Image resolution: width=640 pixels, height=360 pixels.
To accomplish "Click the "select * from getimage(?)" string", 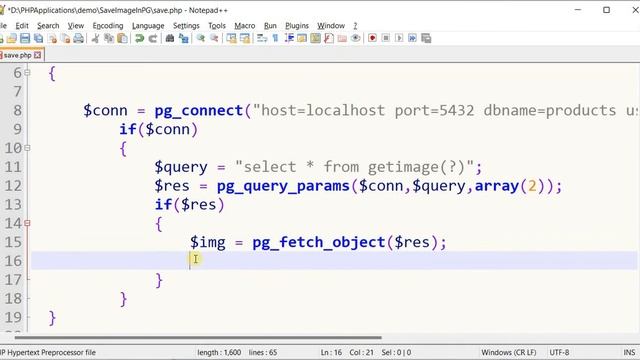I will (354, 167).
